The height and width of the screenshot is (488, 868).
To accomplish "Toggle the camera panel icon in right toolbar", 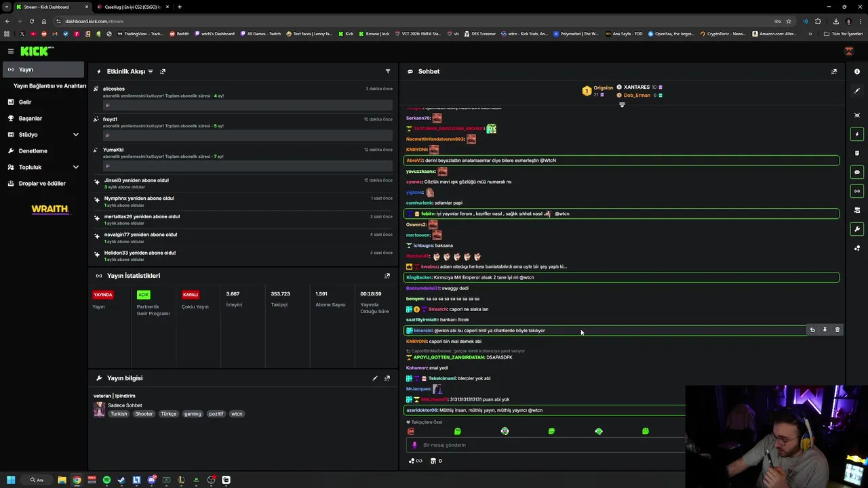I will 857,210.
